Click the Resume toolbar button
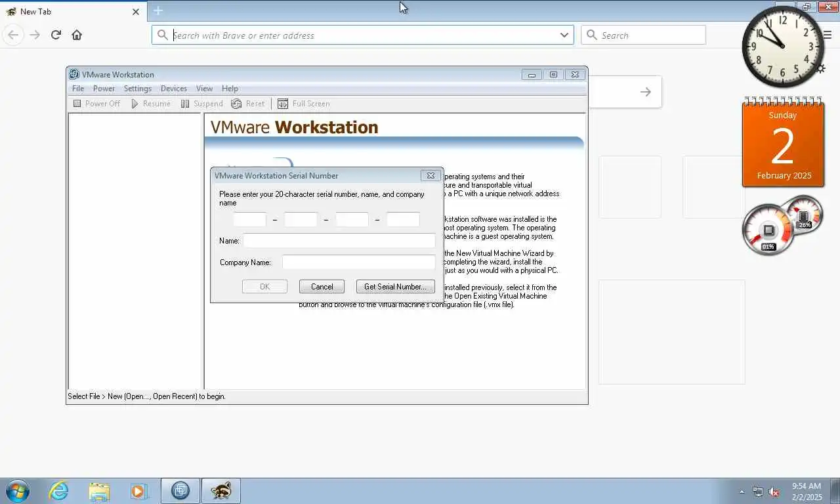 151,104
